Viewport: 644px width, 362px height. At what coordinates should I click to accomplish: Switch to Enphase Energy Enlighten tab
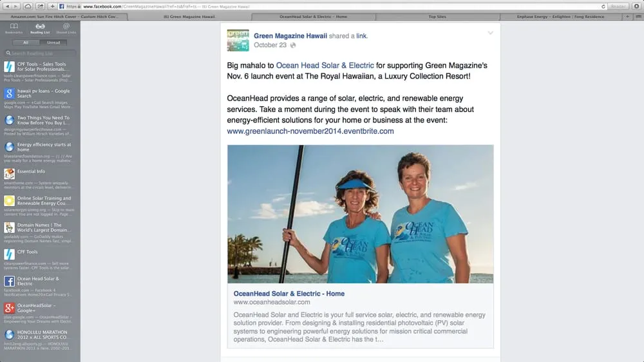[x=561, y=17]
